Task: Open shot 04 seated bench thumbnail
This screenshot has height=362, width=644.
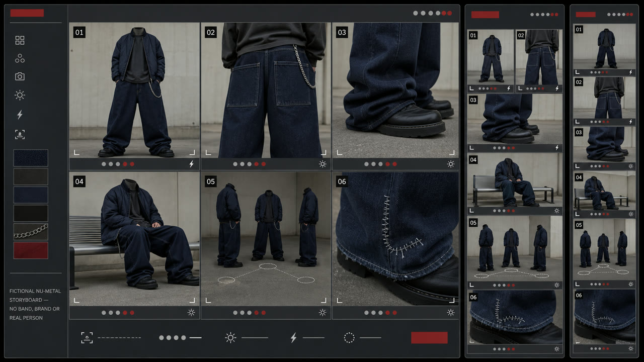Action: pyautogui.click(x=134, y=239)
